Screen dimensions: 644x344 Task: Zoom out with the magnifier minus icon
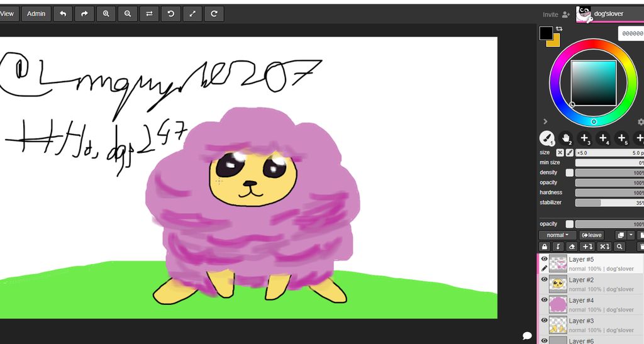tap(128, 14)
